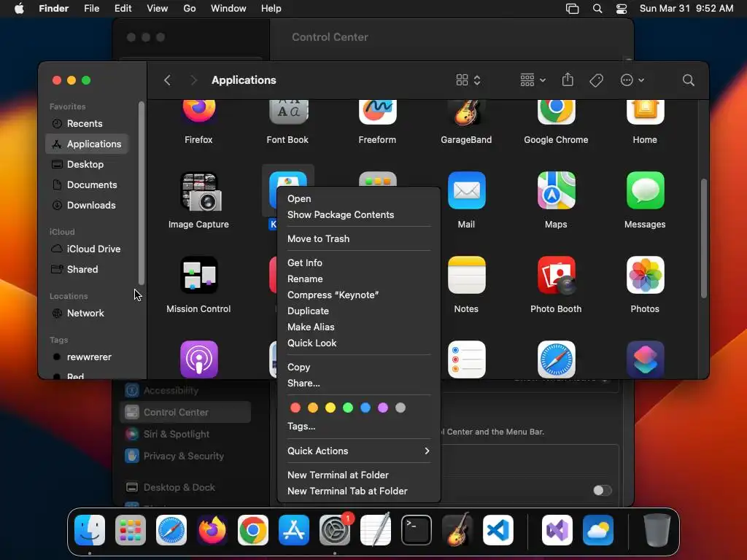The image size is (747, 560).
Task: Select the Shortcuts app icon
Action: 645,359
